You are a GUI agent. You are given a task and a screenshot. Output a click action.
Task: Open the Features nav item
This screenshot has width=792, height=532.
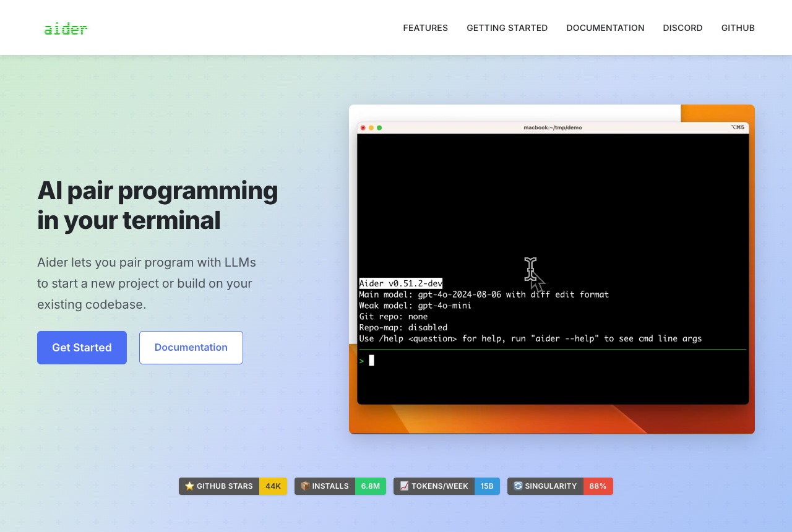pyautogui.click(x=426, y=28)
